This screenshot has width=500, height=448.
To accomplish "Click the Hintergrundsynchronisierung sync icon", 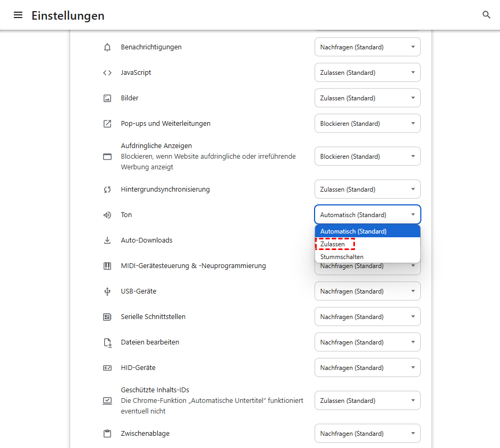I will point(107,189).
